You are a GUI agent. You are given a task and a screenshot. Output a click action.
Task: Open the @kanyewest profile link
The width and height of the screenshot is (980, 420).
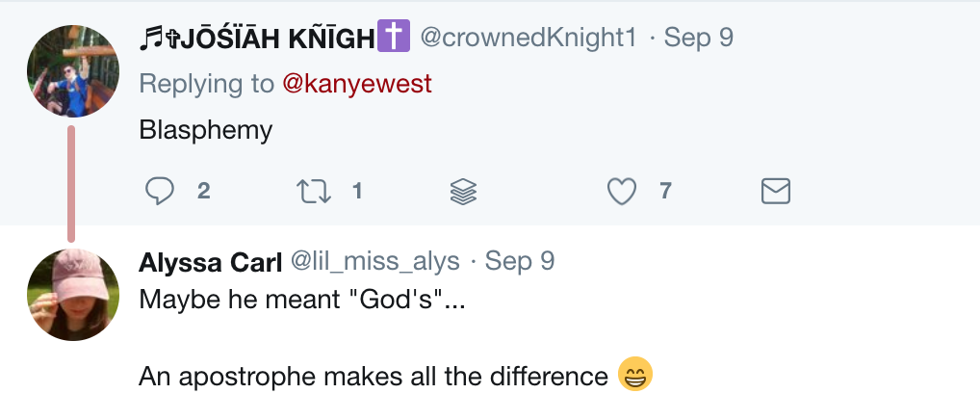coord(357,84)
